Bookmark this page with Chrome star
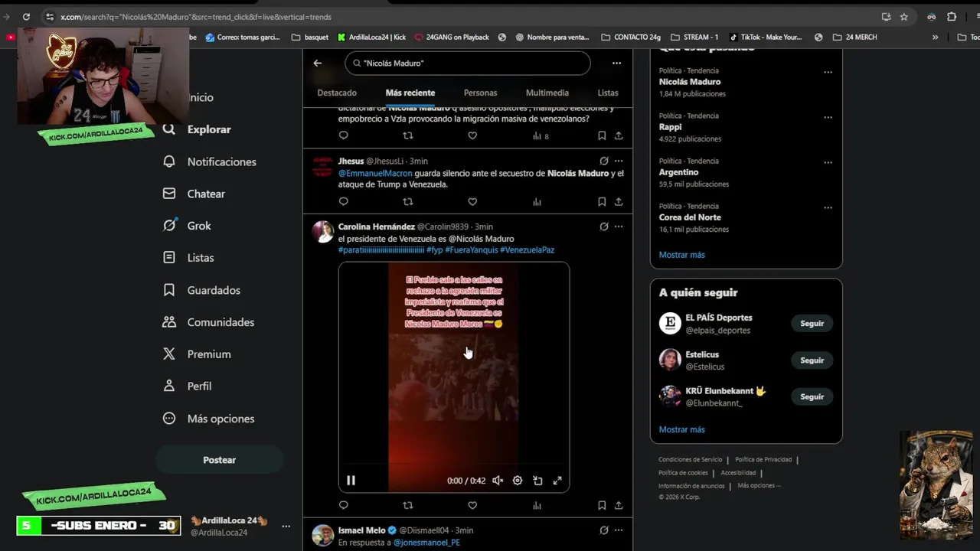This screenshot has height=551, width=980. (904, 17)
